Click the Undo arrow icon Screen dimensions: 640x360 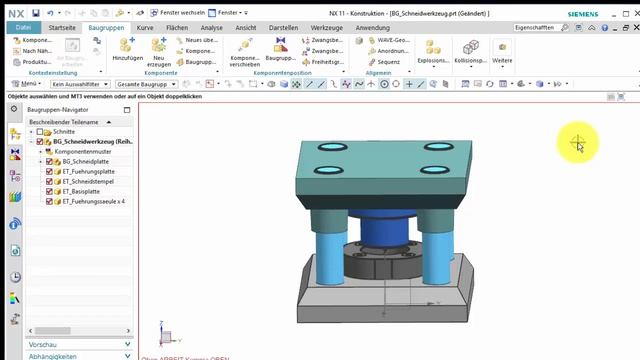point(50,13)
